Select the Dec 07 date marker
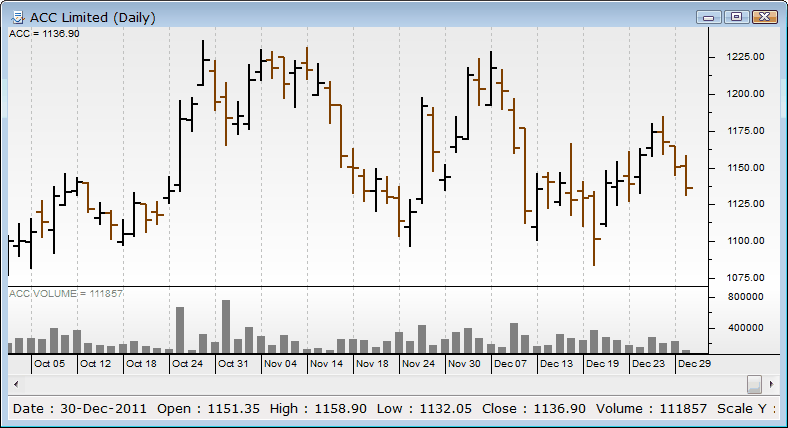Image resolution: width=788 pixels, height=428 pixels. click(x=510, y=364)
